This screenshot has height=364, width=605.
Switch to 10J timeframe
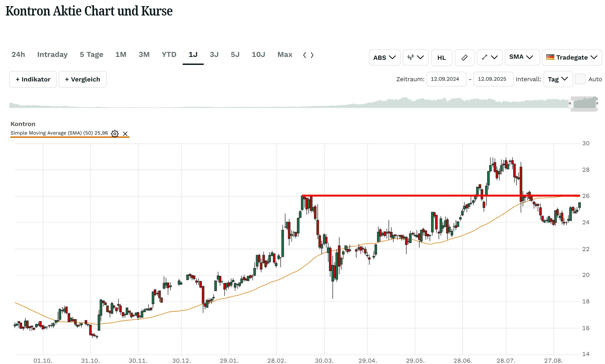coord(258,54)
